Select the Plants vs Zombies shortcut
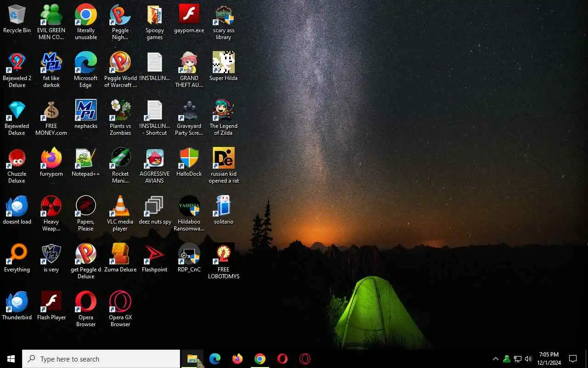588x368 pixels. click(120, 118)
